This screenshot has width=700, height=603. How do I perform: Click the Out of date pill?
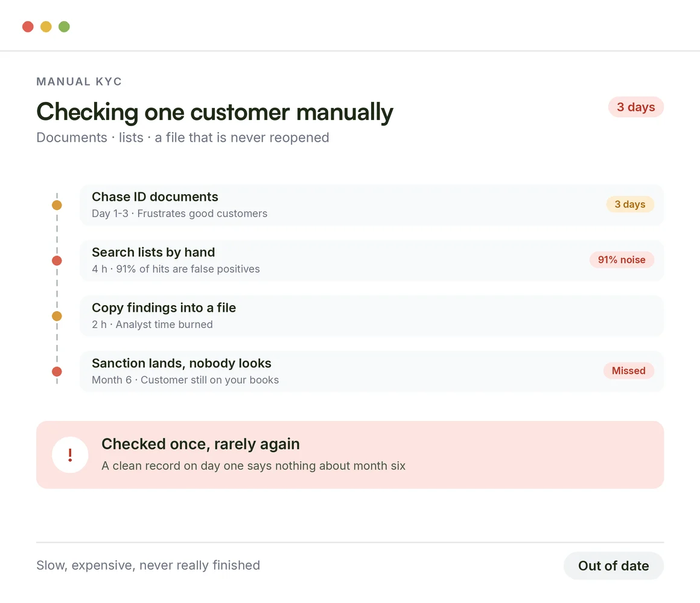point(613,566)
